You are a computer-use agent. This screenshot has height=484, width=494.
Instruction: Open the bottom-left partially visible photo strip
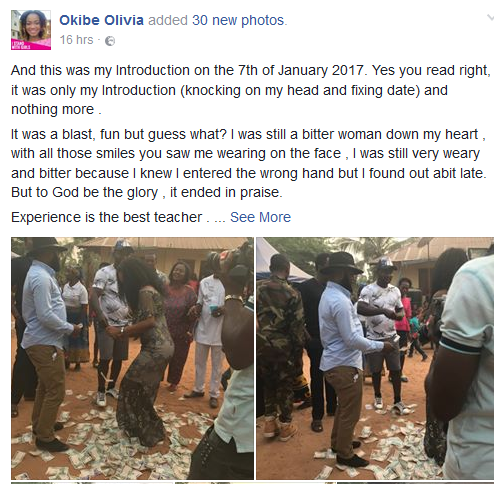[x=92, y=483]
